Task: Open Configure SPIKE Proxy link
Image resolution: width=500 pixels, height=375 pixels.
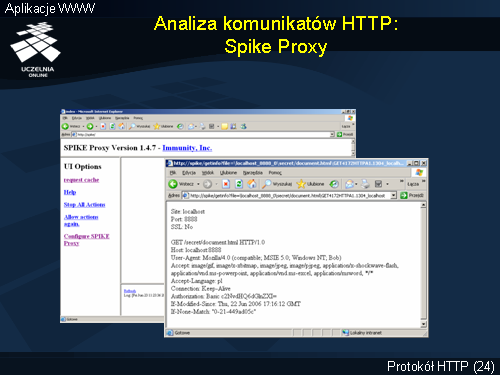Action: (x=86, y=240)
